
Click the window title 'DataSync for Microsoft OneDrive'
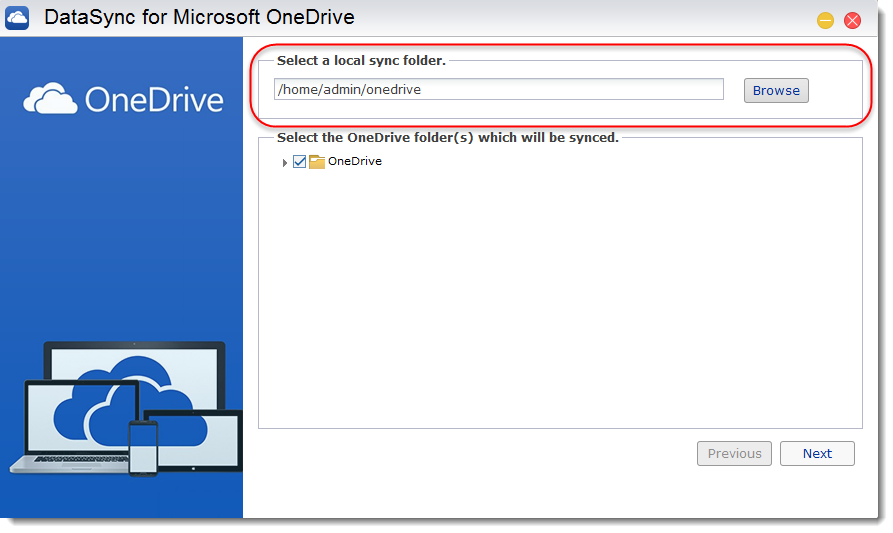[199, 17]
